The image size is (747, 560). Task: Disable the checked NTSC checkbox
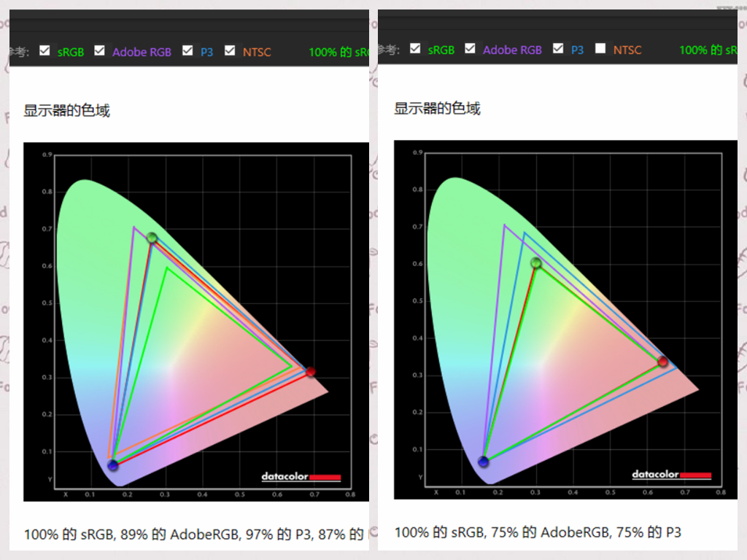(x=231, y=50)
